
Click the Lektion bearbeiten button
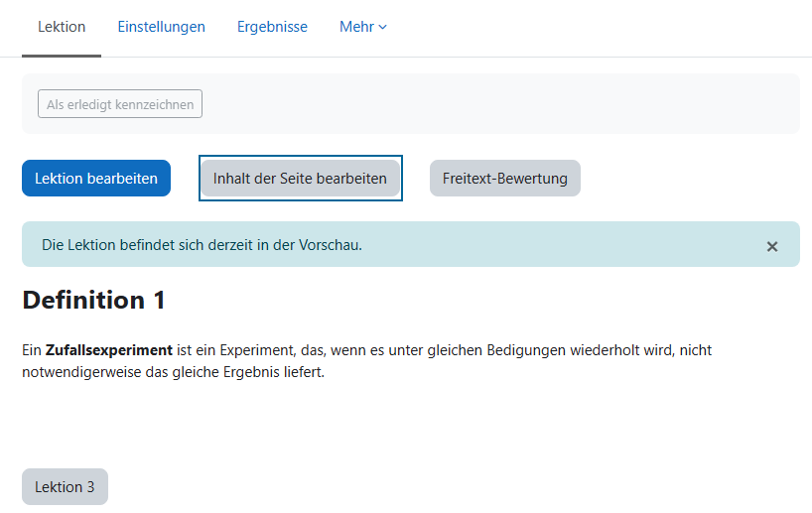(96, 178)
